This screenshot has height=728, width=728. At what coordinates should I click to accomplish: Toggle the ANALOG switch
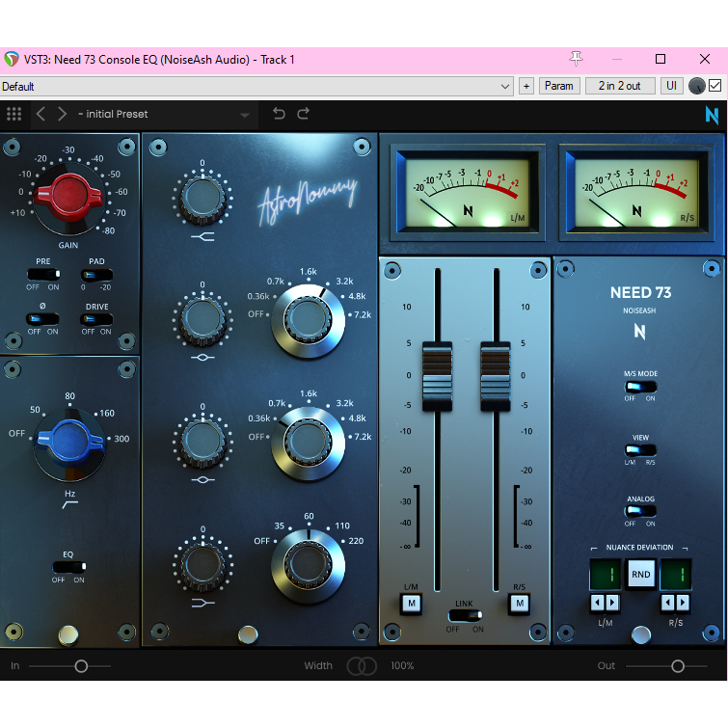point(640,511)
